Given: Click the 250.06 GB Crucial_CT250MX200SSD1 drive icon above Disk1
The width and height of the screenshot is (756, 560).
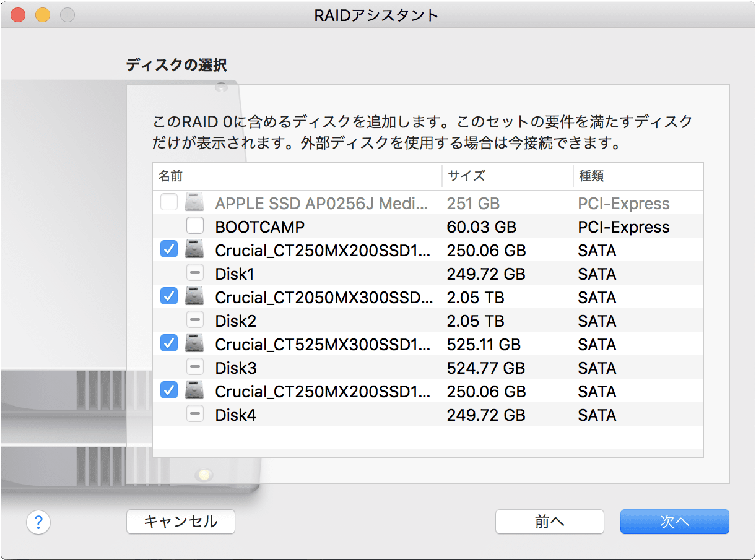Looking at the screenshot, I should click(194, 249).
